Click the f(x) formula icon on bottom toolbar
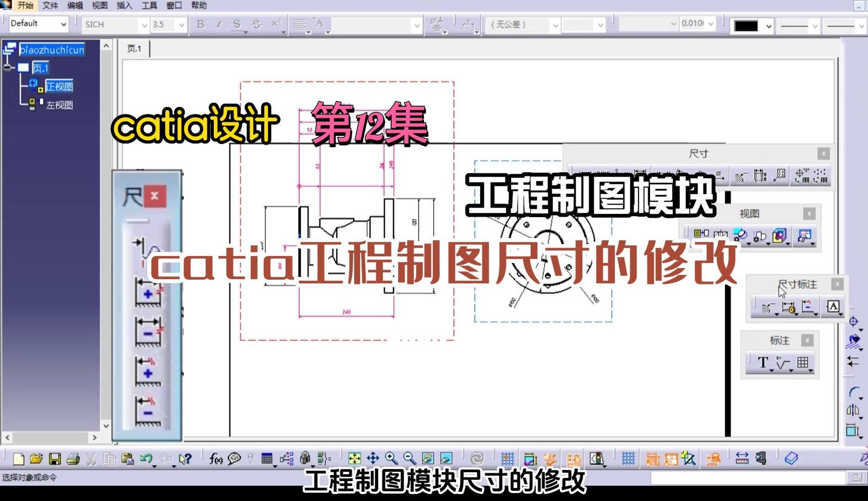The width and height of the screenshot is (868, 501). pyautogui.click(x=215, y=458)
